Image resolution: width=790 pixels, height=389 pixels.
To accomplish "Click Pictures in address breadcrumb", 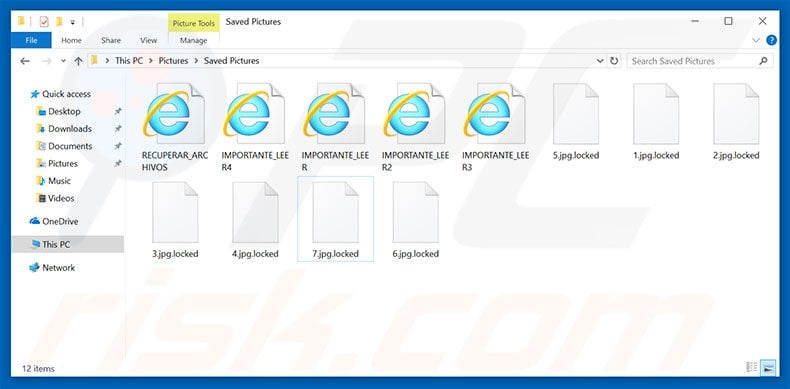I will tap(173, 60).
